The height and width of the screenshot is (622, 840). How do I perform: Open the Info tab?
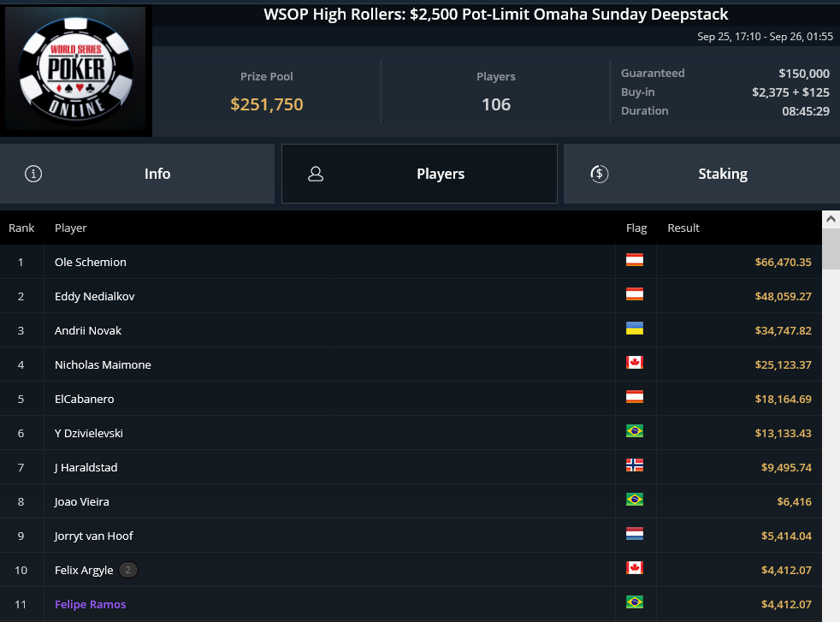(137, 174)
